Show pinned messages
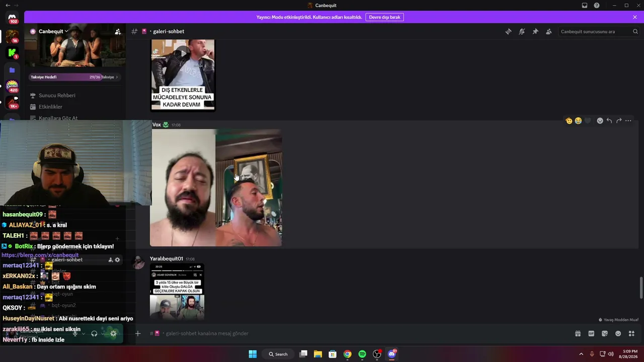 [x=535, y=31]
